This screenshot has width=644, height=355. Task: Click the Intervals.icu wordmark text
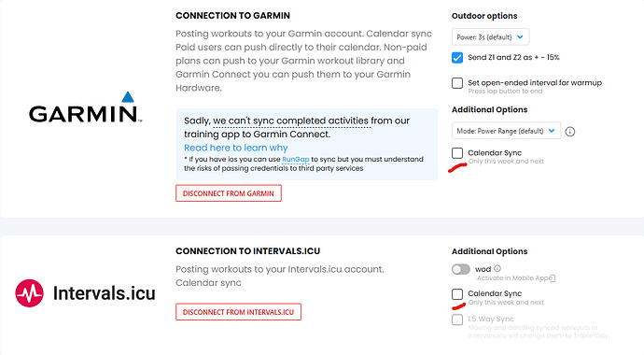pyautogui.click(x=105, y=293)
